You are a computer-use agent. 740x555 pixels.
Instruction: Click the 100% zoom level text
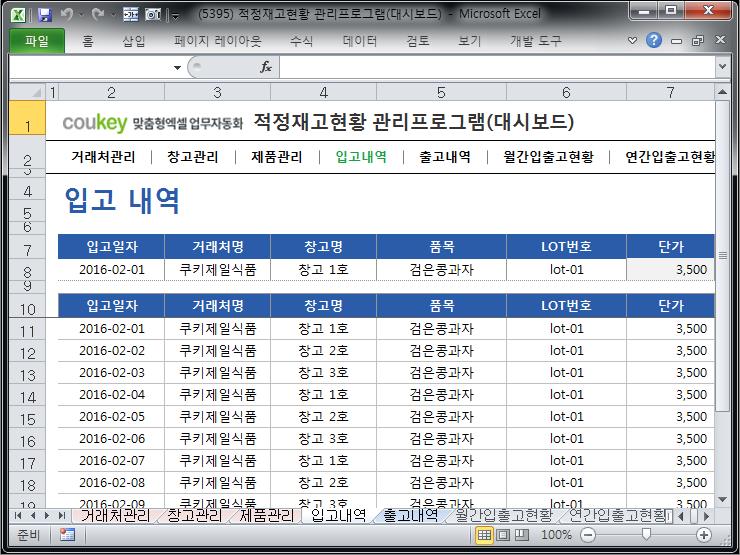tap(556, 535)
